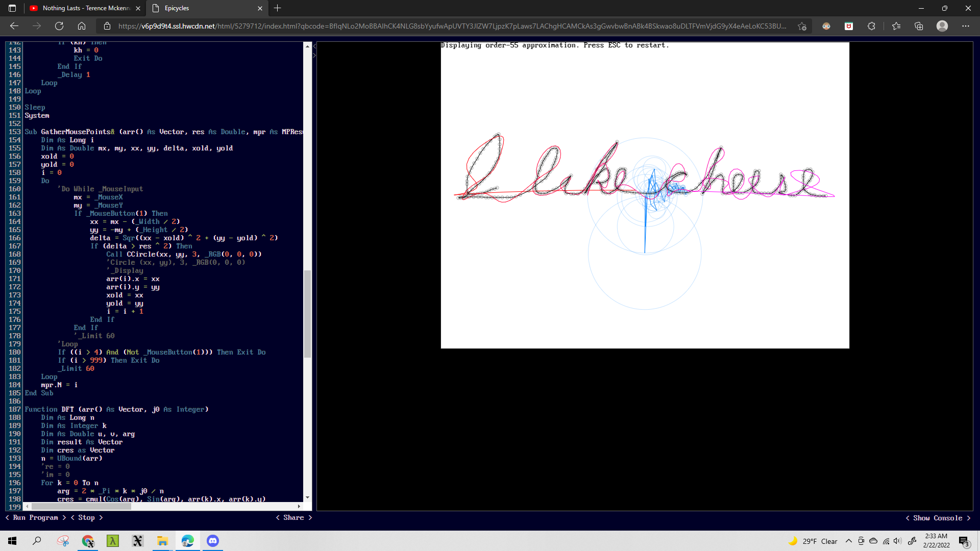Open Discord from the taskbar

coord(213,541)
